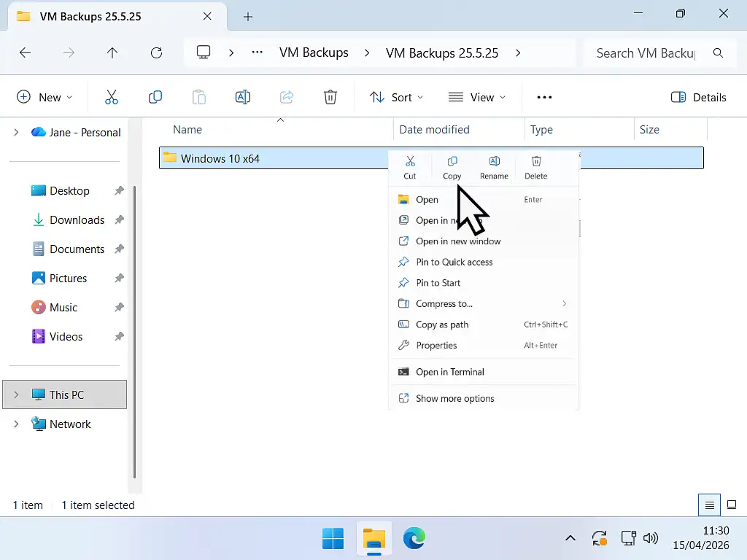The width and height of the screenshot is (747, 560).
Task: Select the Paste icon on the toolbar
Action: [x=199, y=96]
